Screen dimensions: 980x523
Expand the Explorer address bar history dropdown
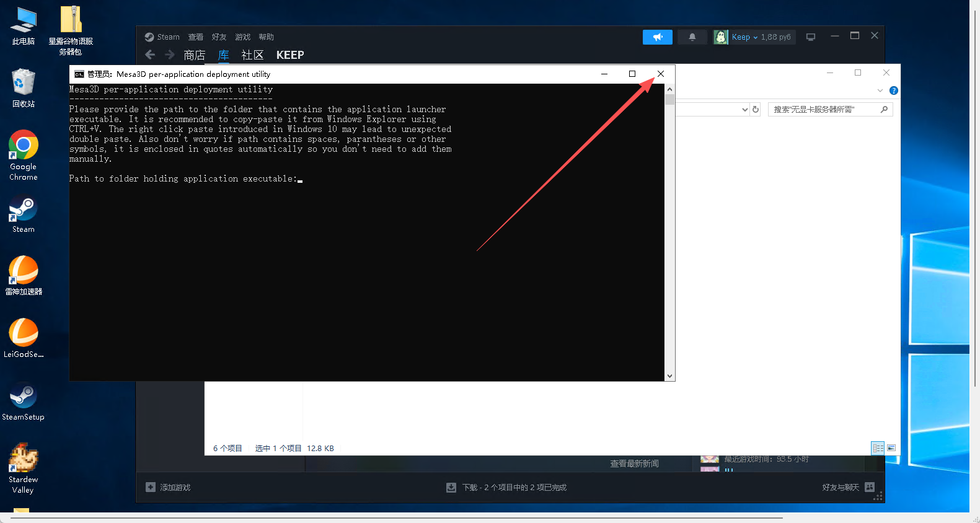[744, 110]
